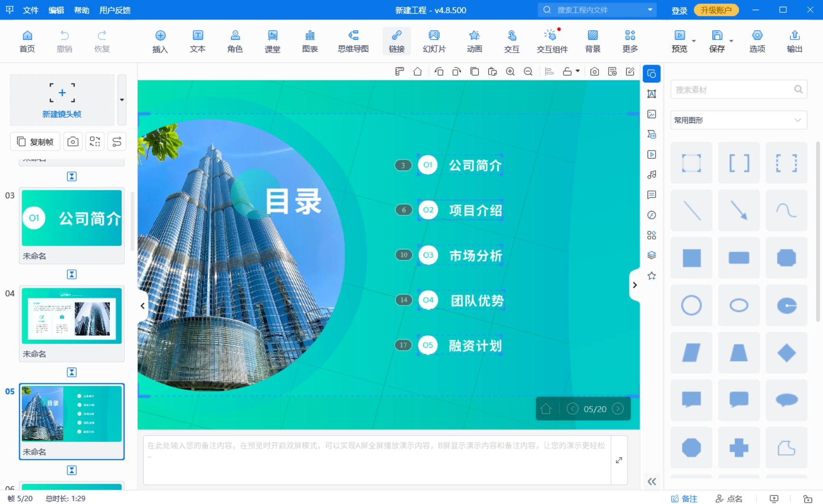The height and width of the screenshot is (504, 823).
Task: Click the 选项 options icon
Action: point(757,41)
